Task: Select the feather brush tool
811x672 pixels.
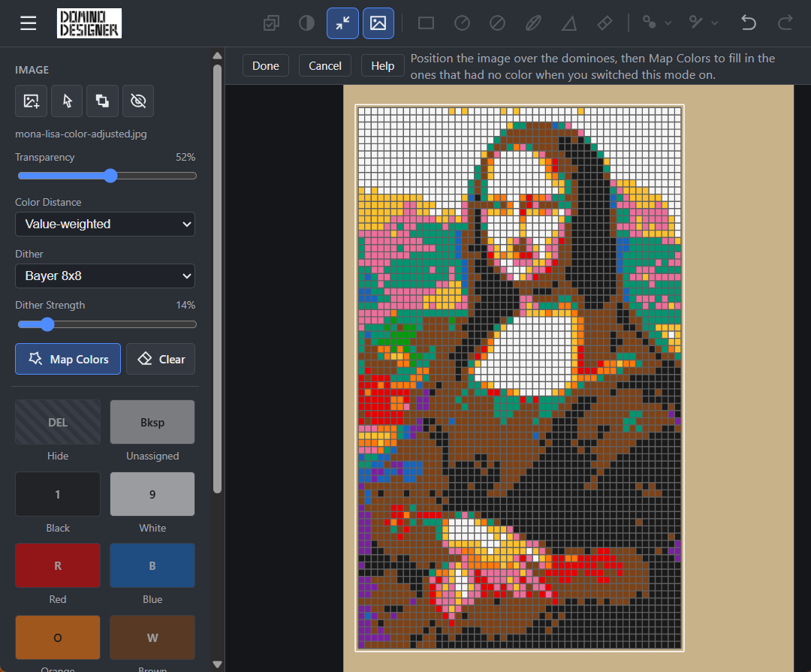Action: (533, 23)
